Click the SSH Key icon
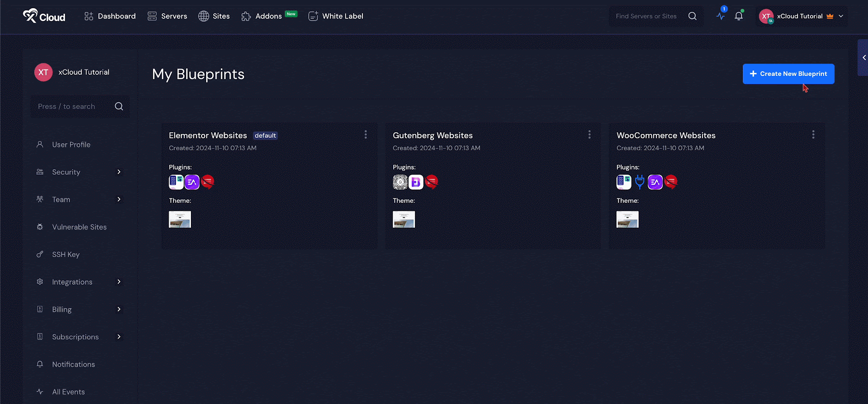The height and width of the screenshot is (404, 868). pyautogui.click(x=40, y=254)
